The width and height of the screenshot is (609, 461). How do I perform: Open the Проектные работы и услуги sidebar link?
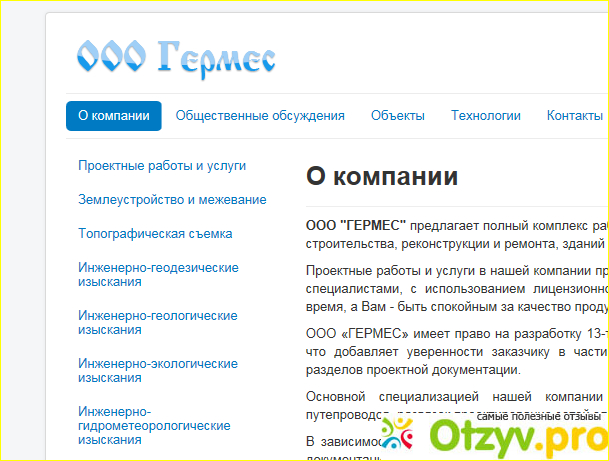pyautogui.click(x=162, y=166)
